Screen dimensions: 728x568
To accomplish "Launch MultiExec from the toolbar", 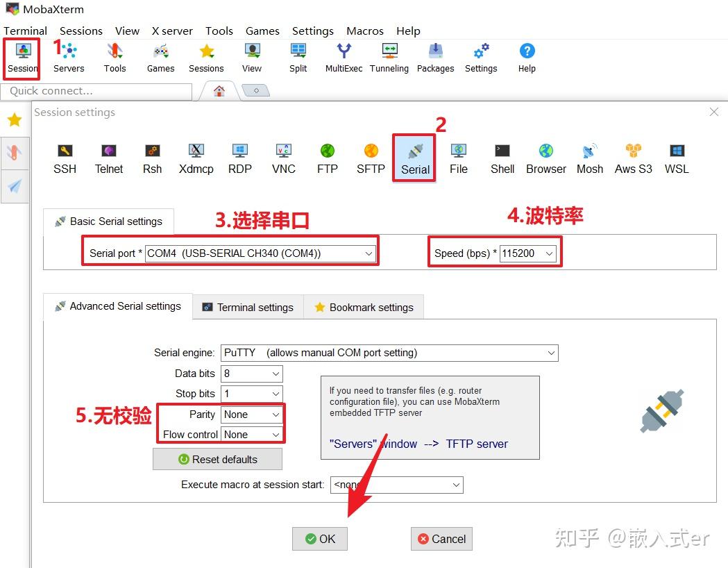I will point(344,56).
